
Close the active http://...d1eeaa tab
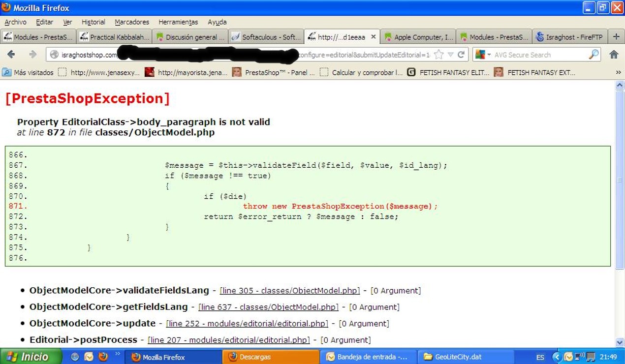374,37
